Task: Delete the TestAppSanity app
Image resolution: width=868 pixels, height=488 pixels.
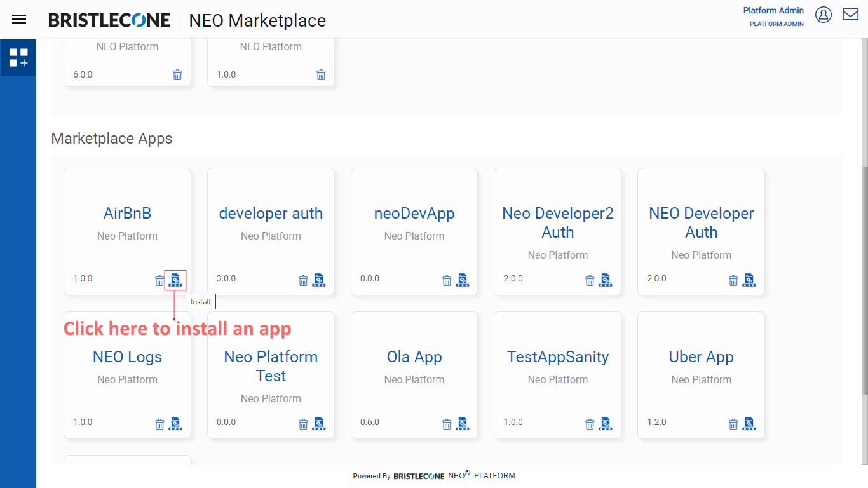Action: tap(590, 424)
